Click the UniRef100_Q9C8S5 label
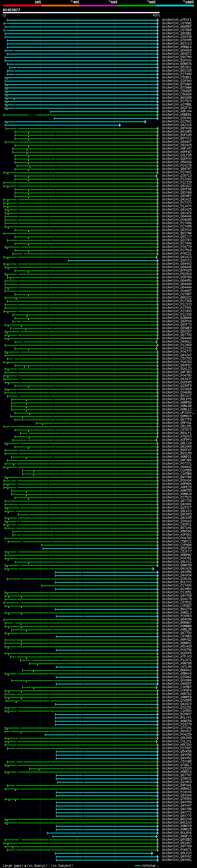The height and width of the screenshot is (868, 197). pyautogui.click(x=176, y=515)
